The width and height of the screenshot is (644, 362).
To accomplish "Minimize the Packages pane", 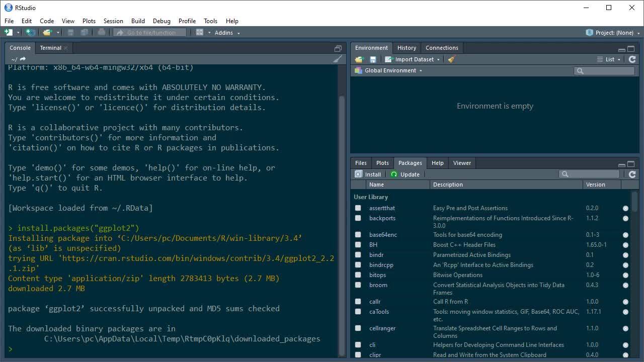I will pyautogui.click(x=622, y=165).
